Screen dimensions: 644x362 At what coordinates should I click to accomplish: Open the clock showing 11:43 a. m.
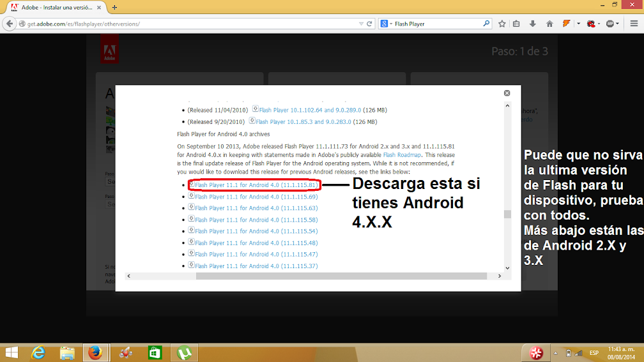pos(622,353)
